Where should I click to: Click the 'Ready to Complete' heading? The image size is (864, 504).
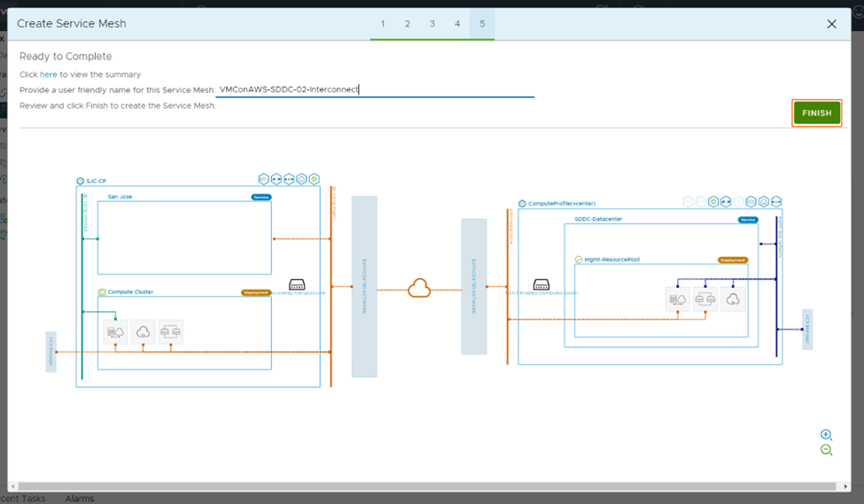(66, 56)
